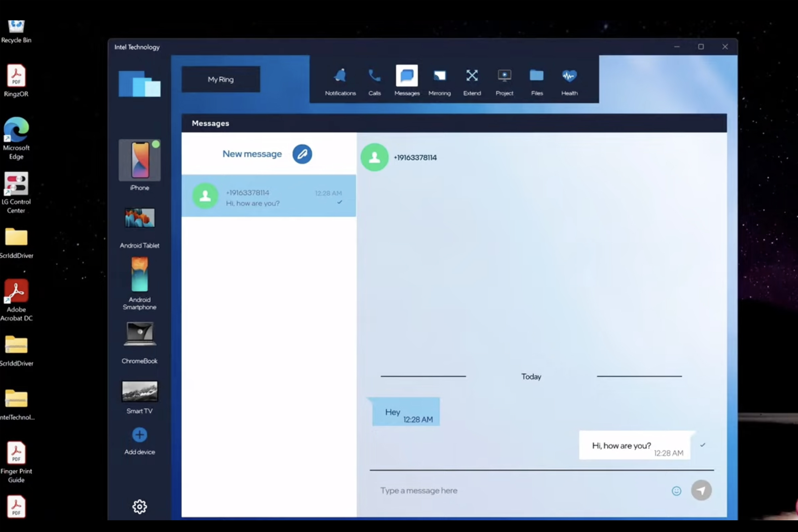Screen dimensions: 798x532
Task: Open Microsoft Edge desktop shortcut
Action: pos(16,138)
